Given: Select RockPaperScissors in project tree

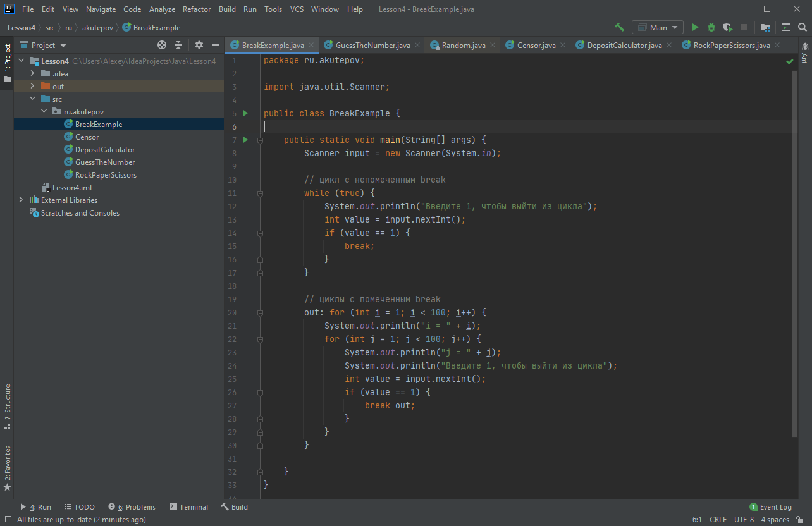Looking at the screenshot, I should coord(106,174).
